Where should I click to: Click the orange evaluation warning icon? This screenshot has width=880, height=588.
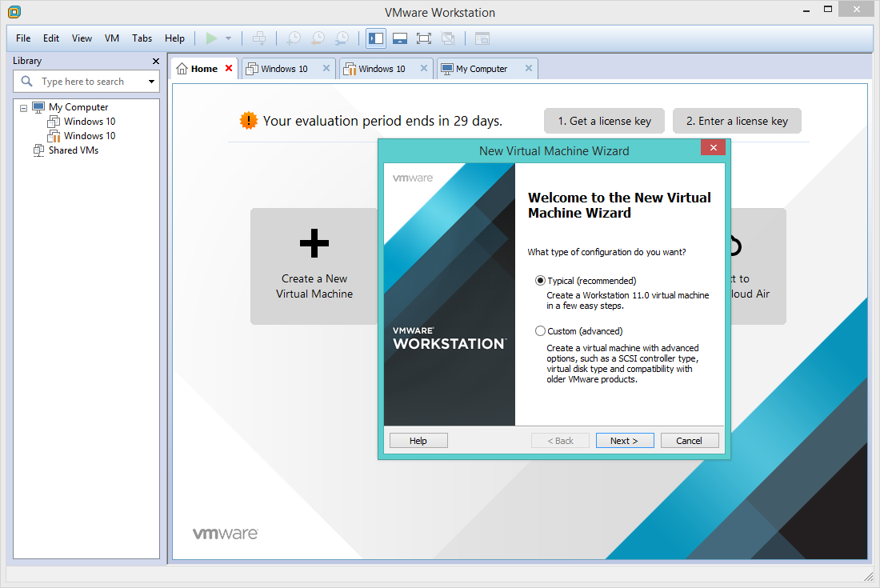248,120
